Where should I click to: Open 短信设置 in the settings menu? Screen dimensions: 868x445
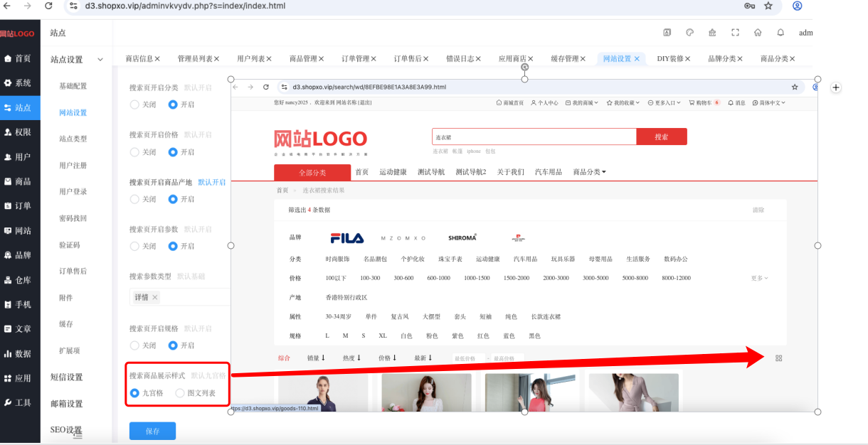click(67, 377)
